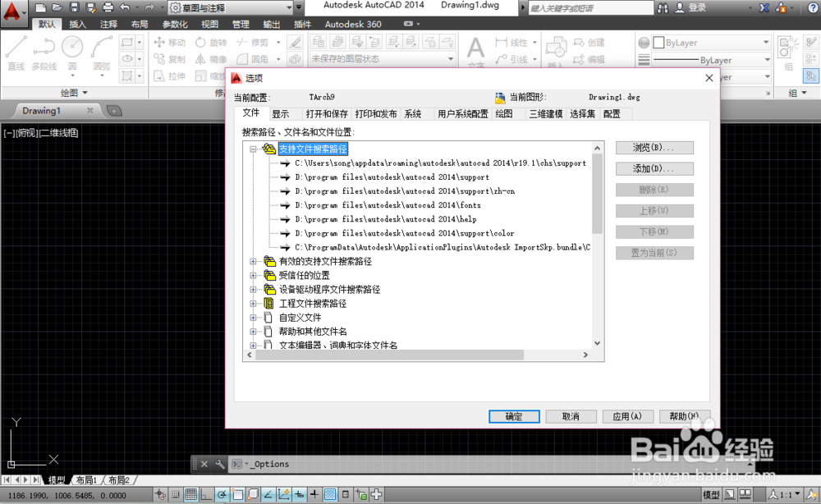
Task: Open the 插入 ribbon tab
Action: tap(77, 24)
